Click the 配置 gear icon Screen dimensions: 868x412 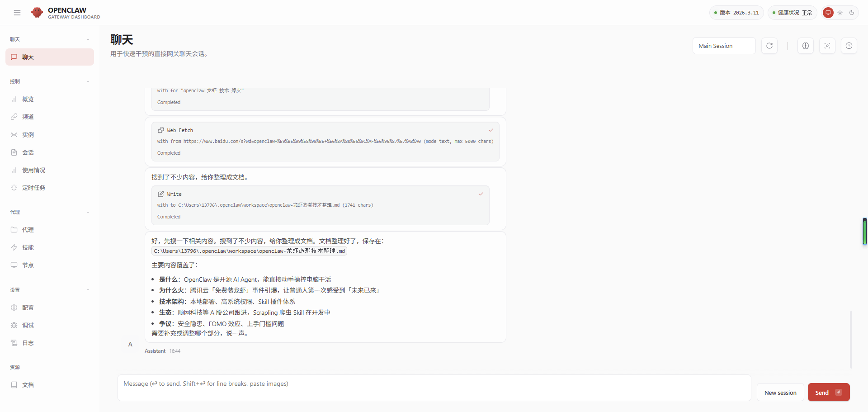14,308
